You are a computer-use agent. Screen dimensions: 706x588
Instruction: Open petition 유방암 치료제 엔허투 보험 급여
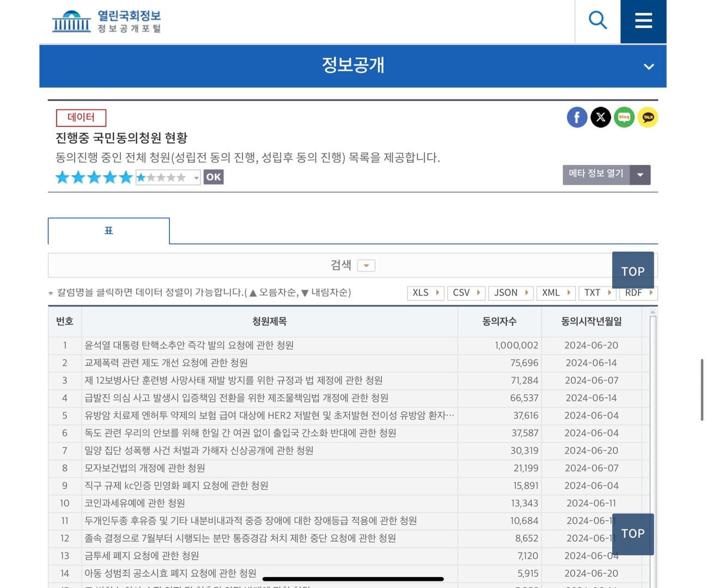coord(269,415)
